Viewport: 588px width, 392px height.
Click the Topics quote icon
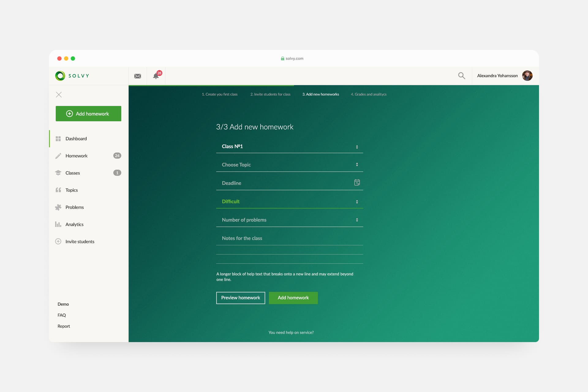[x=58, y=190]
